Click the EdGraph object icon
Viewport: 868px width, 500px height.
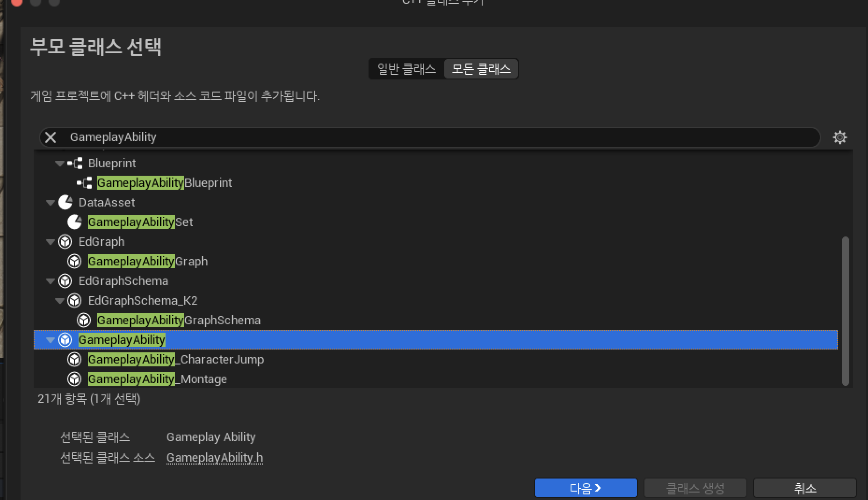pyautogui.click(x=65, y=242)
